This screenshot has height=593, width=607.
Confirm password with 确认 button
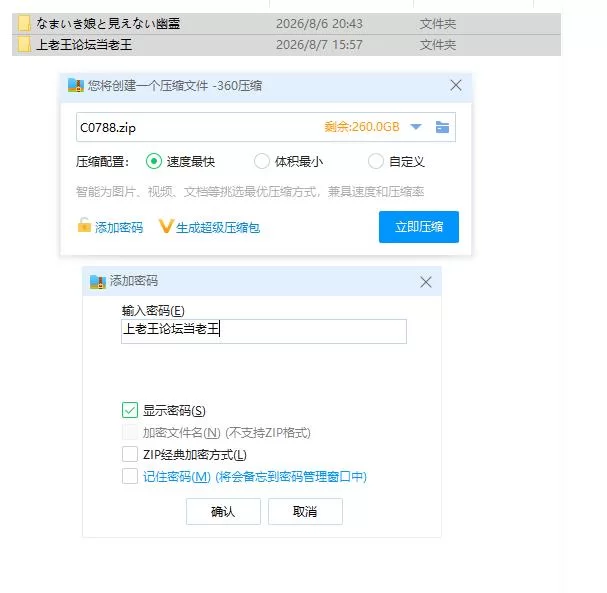tap(223, 511)
